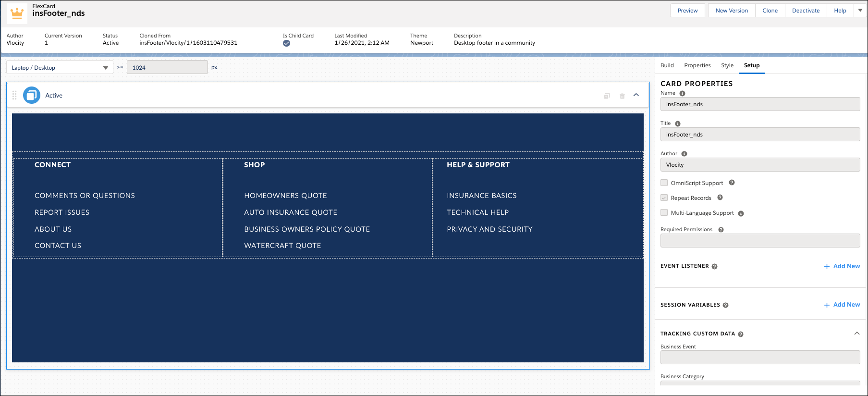The height and width of the screenshot is (396, 868).
Task: Enable the OmniScript Support checkbox
Action: pos(664,183)
